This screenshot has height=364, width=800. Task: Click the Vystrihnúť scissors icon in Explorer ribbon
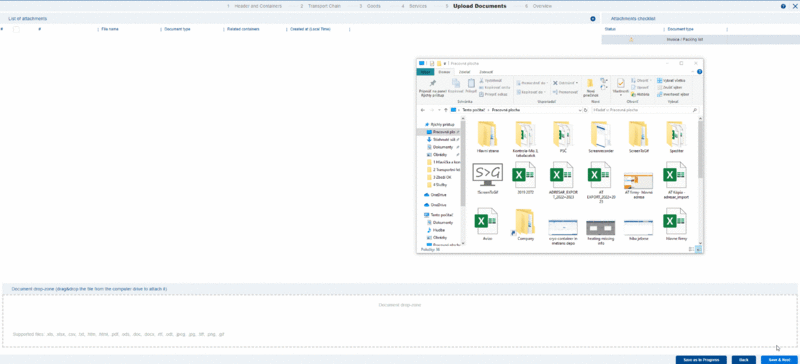click(482, 81)
